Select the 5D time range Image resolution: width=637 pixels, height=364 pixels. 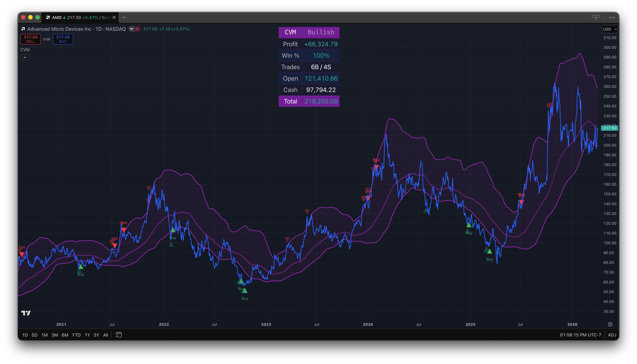pyautogui.click(x=34, y=335)
